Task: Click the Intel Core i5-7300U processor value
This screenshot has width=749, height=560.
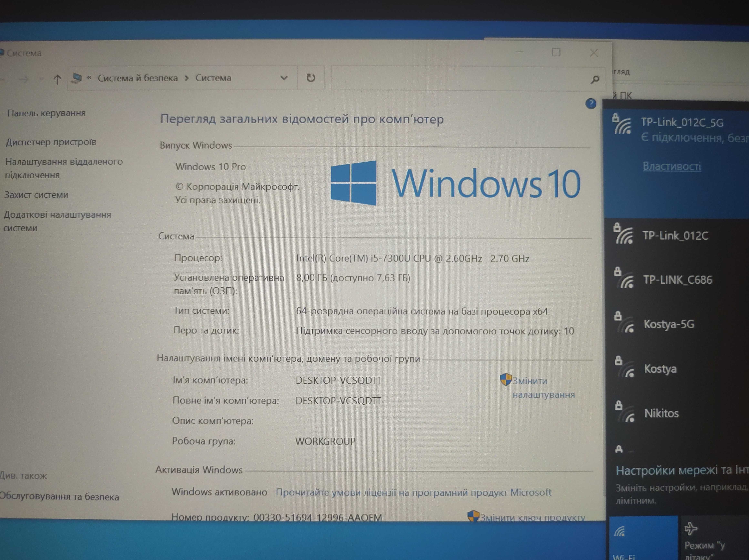Action: 413,259
